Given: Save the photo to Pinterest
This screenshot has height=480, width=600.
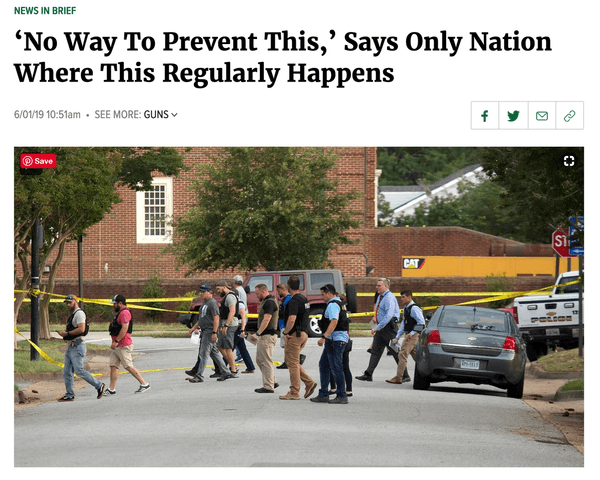Looking at the screenshot, I should [38, 161].
